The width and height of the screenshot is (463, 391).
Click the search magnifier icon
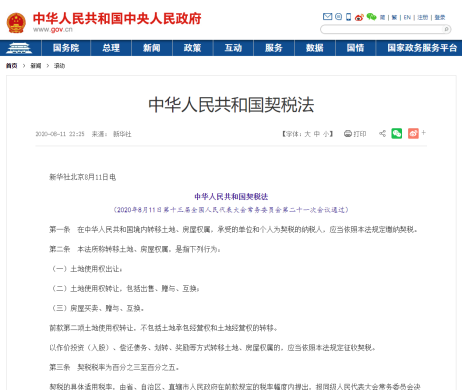(446, 29)
